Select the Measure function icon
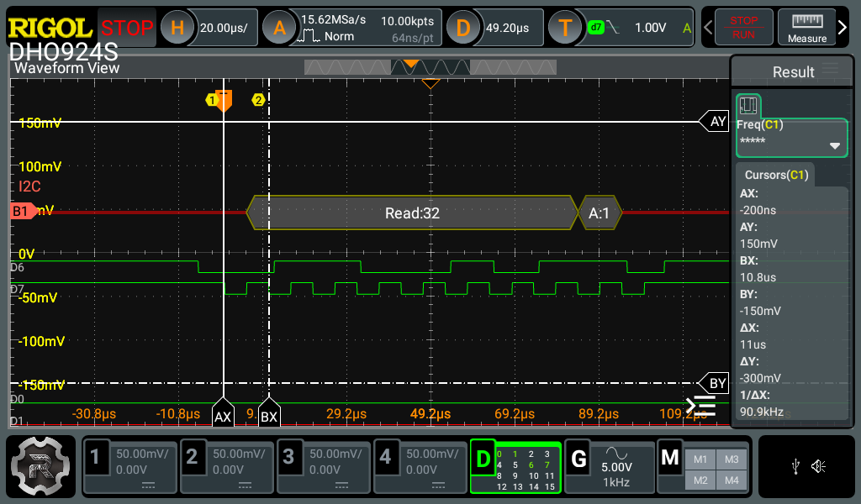The width and height of the screenshot is (861, 504). (x=806, y=27)
